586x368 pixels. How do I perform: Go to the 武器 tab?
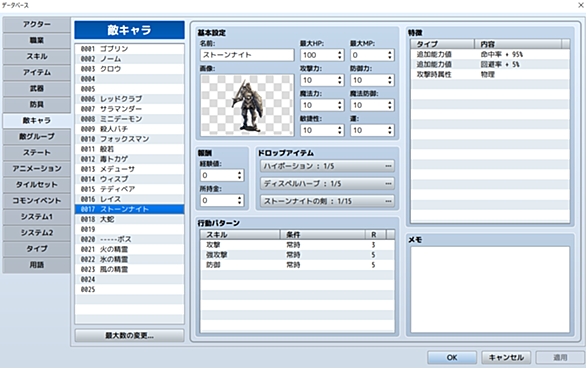coord(36,89)
